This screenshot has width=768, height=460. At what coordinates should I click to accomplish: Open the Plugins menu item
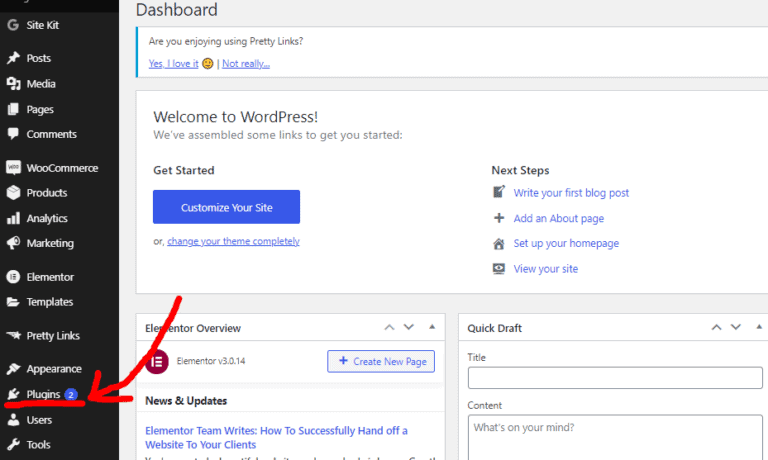point(43,395)
